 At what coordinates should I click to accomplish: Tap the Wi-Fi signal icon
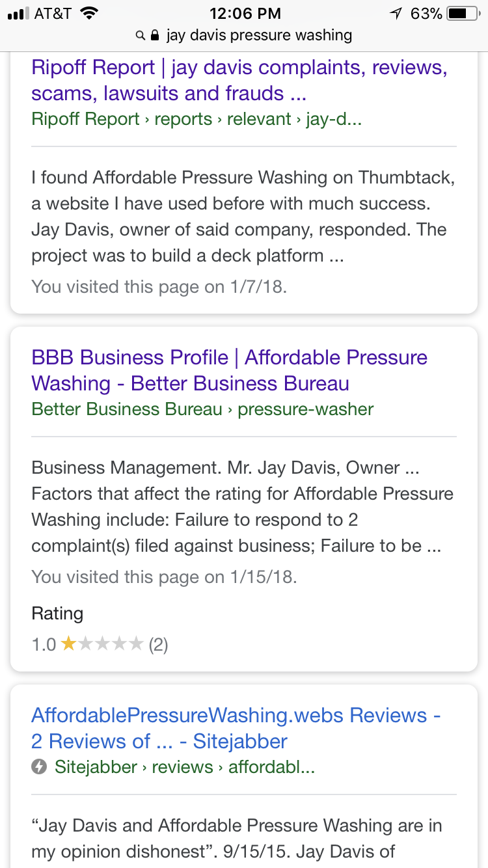coord(89,13)
